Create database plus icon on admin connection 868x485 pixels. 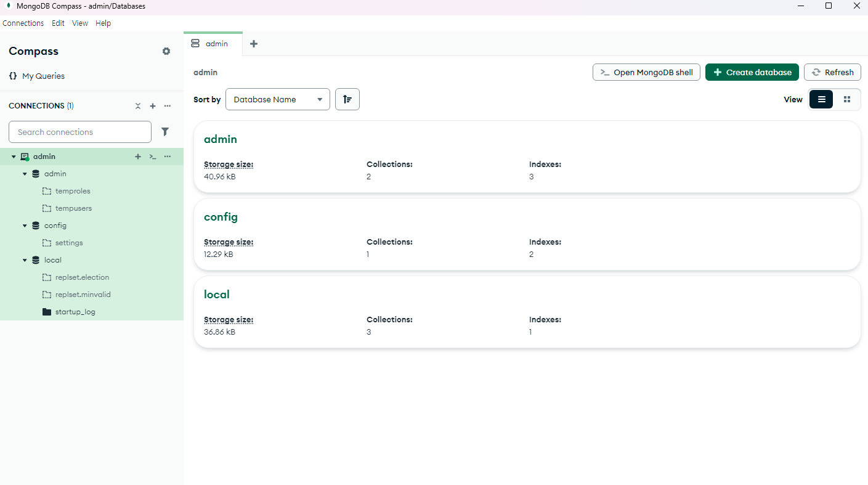point(138,157)
